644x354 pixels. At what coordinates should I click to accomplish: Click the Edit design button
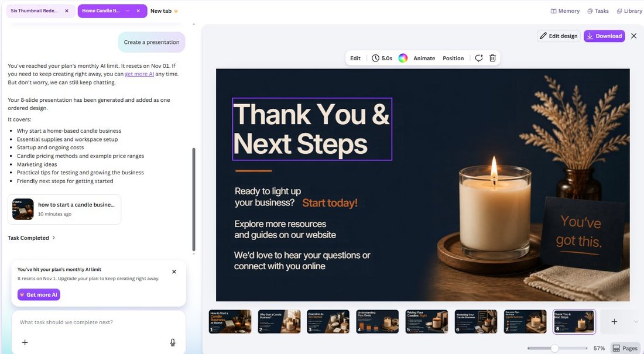[559, 36]
